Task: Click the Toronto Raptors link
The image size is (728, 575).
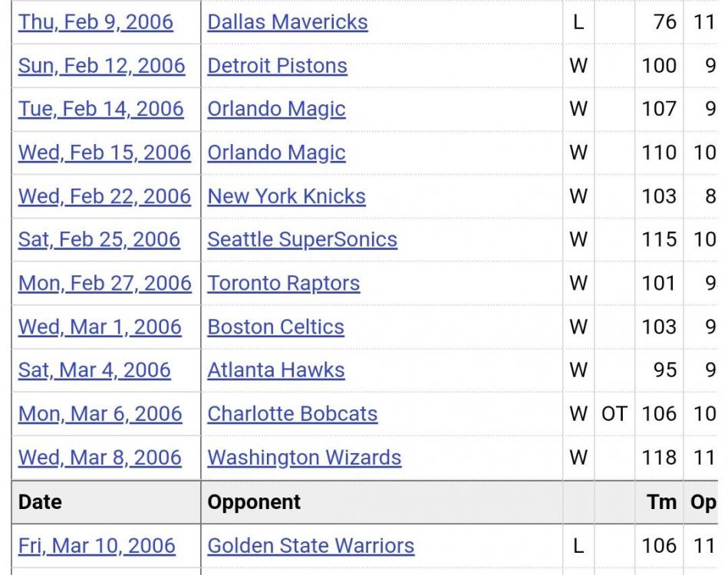Action: (283, 283)
